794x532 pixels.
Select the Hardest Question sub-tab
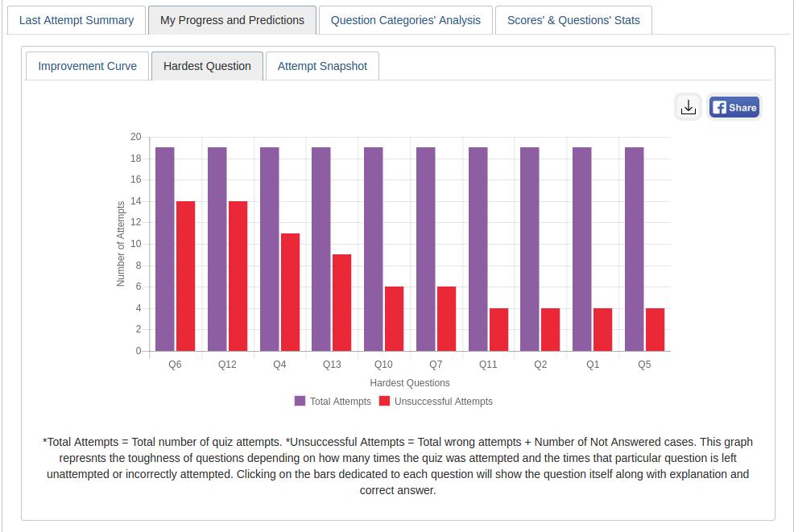click(207, 66)
